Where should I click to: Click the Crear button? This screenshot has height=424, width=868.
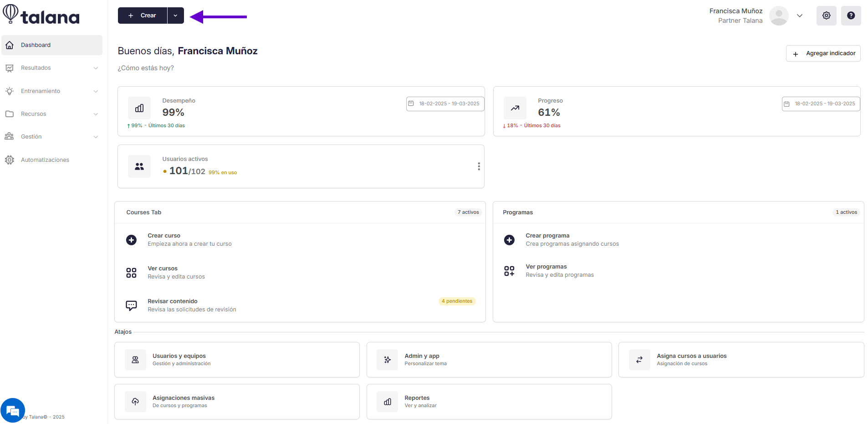tap(143, 16)
